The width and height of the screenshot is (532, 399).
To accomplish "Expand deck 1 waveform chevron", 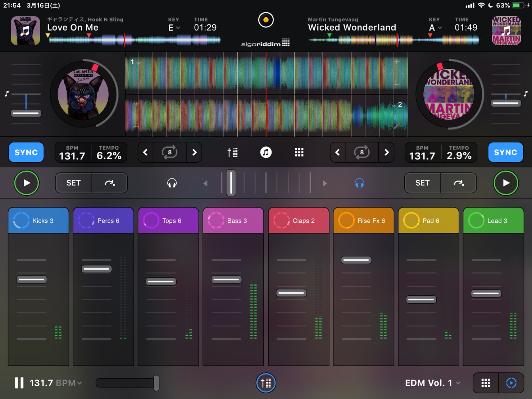I will [x=139, y=63].
